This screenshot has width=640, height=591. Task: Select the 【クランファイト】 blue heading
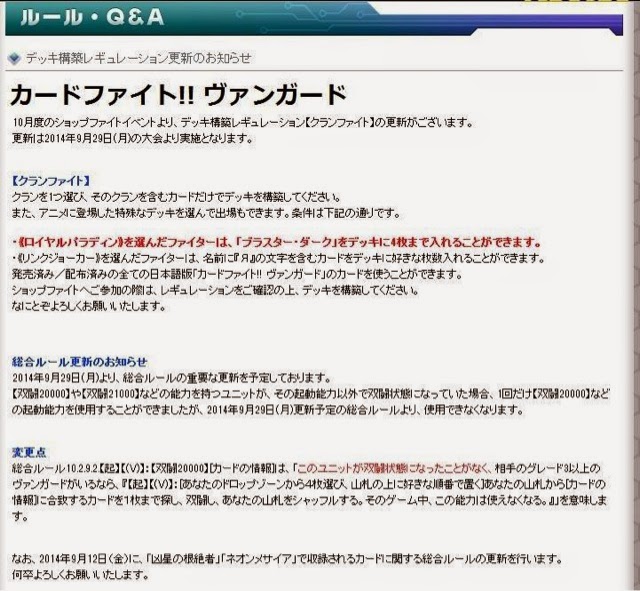pyautogui.click(x=51, y=181)
